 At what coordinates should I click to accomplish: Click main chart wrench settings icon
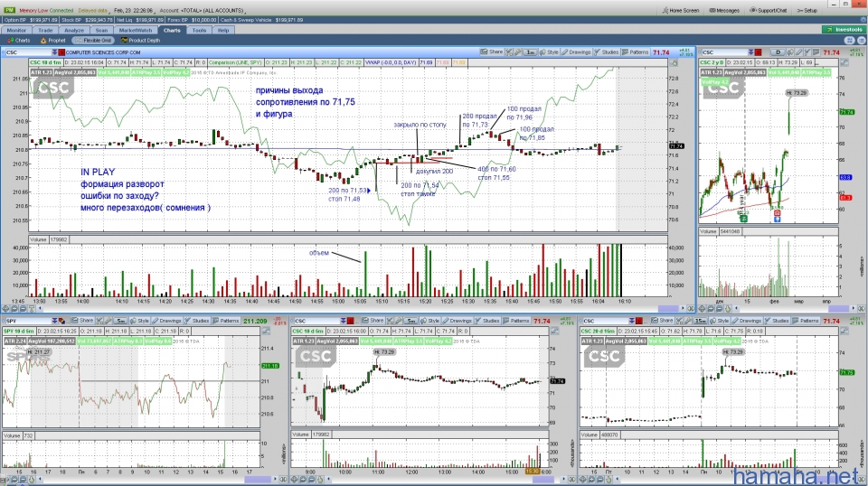pyautogui.click(x=518, y=52)
